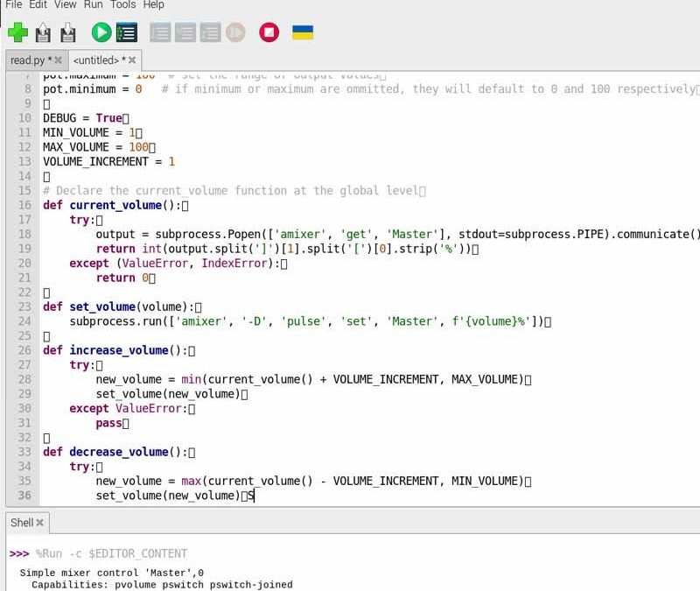This screenshot has height=591, width=700.
Task: Click 'def decrease_volume():' definition
Action: 115,452
